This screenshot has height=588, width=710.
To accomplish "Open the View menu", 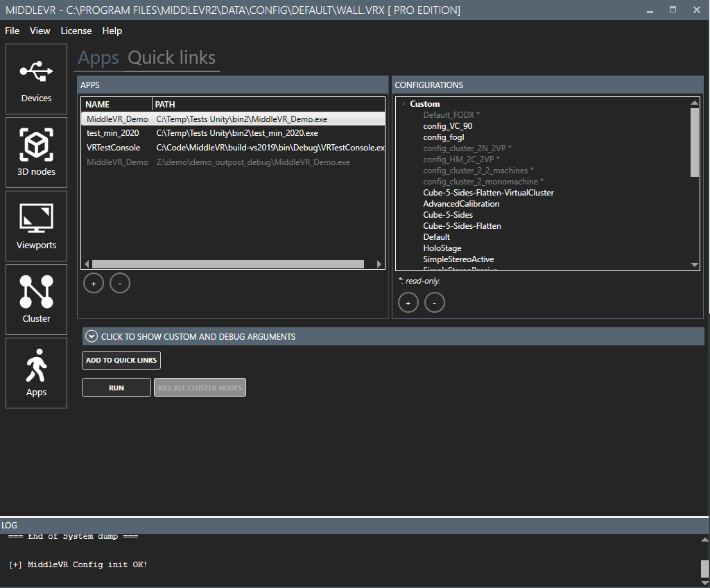I will click(40, 31).
